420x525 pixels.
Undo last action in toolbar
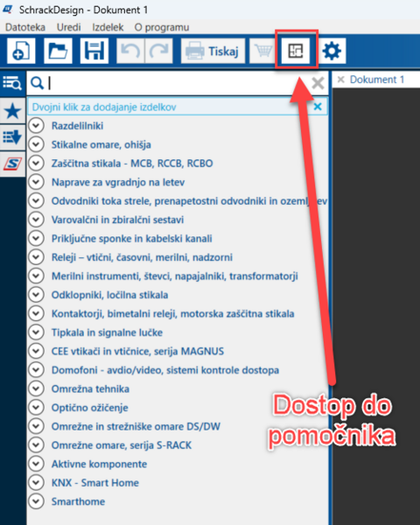tap(130, 51)
